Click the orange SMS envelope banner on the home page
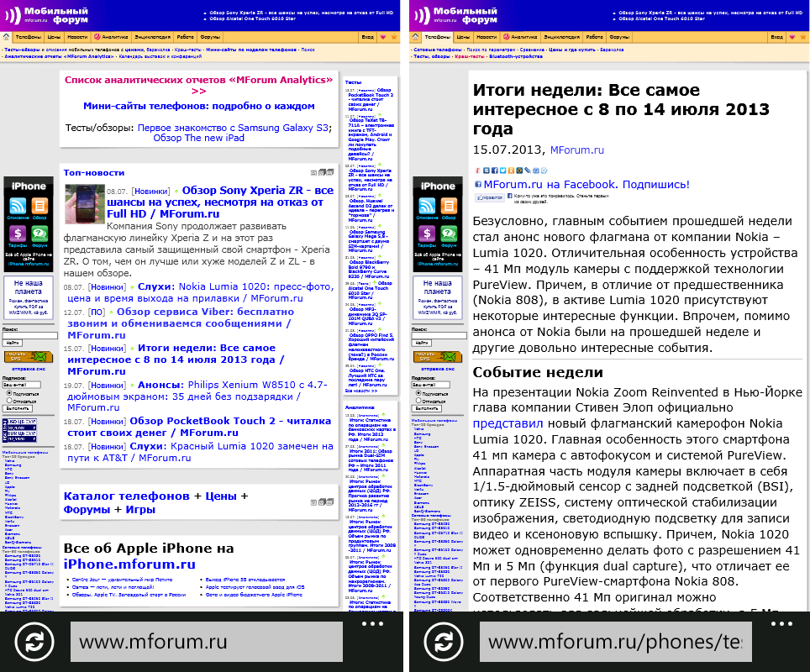The height and width of the screenshot is (672, 810). click(x=29, y=356)
